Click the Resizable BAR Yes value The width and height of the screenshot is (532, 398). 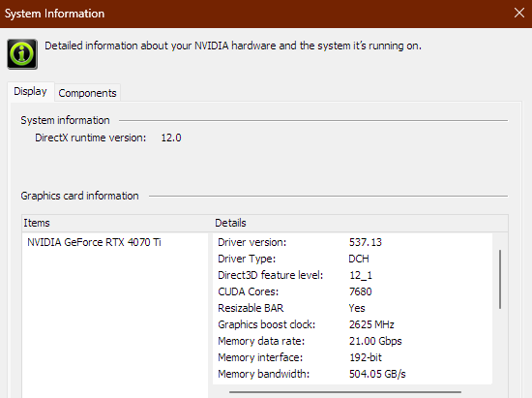[357, 308]
